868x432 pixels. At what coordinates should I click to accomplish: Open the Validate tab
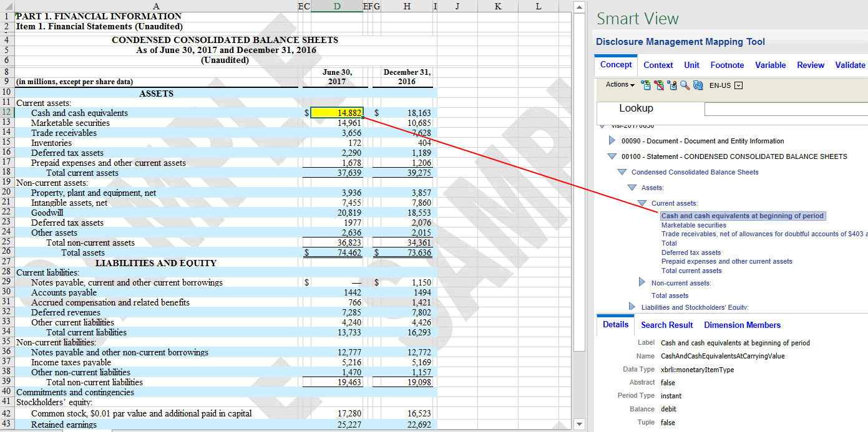click(x=850, y=65)
